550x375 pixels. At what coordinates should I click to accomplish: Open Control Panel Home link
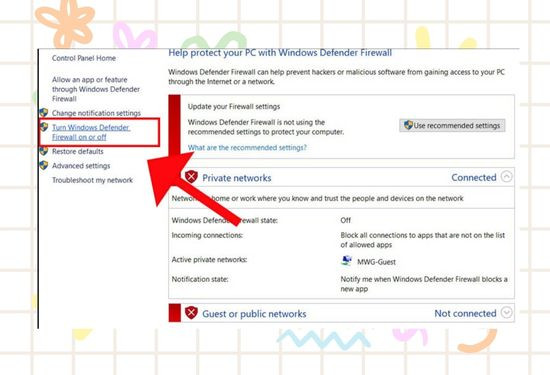pos(84,58)
